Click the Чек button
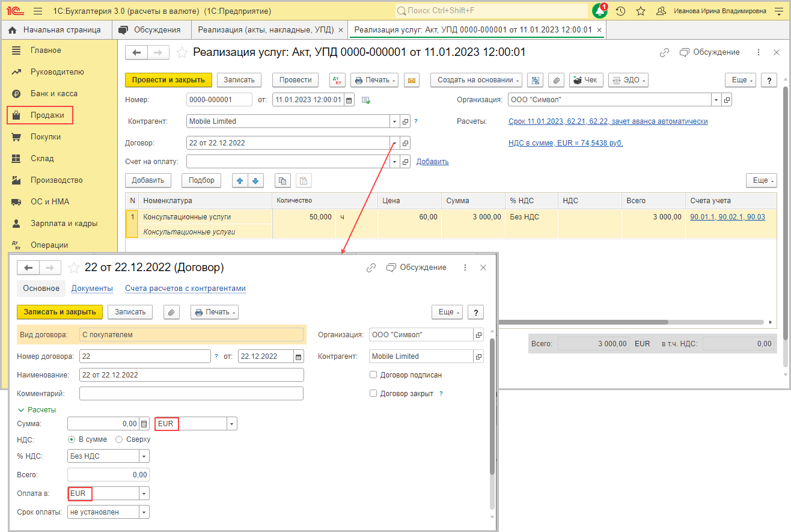This screenshot has width=791, height=532. click(586, 80)
